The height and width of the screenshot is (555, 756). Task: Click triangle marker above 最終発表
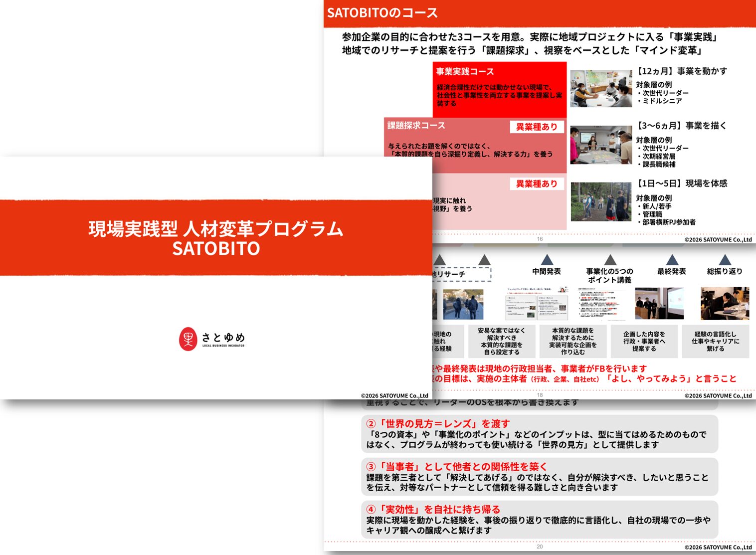[x=672, y=259]
